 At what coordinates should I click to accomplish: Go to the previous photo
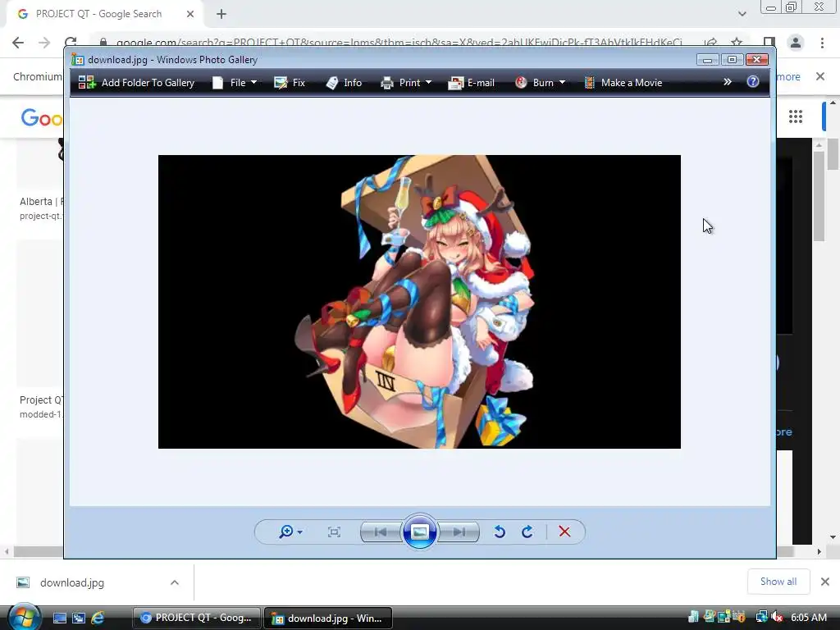point(381,532)
